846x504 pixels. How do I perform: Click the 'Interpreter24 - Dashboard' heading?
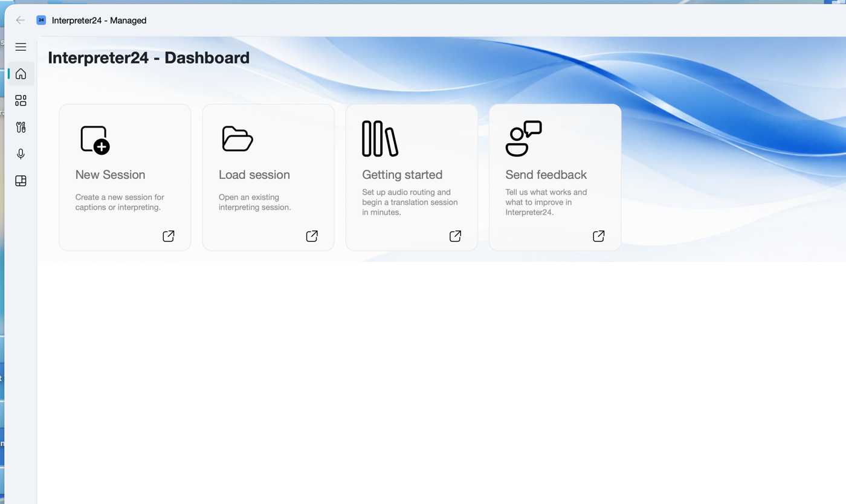point(149,57)
